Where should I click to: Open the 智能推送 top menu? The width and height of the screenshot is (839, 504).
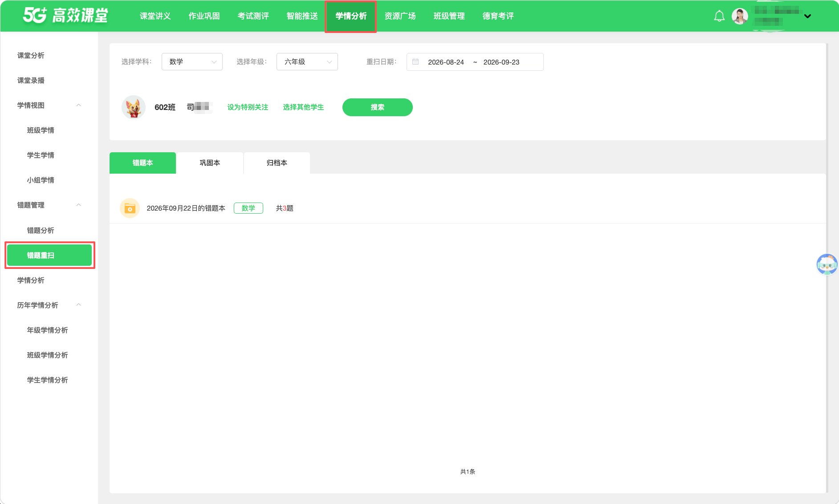[302, 16]
